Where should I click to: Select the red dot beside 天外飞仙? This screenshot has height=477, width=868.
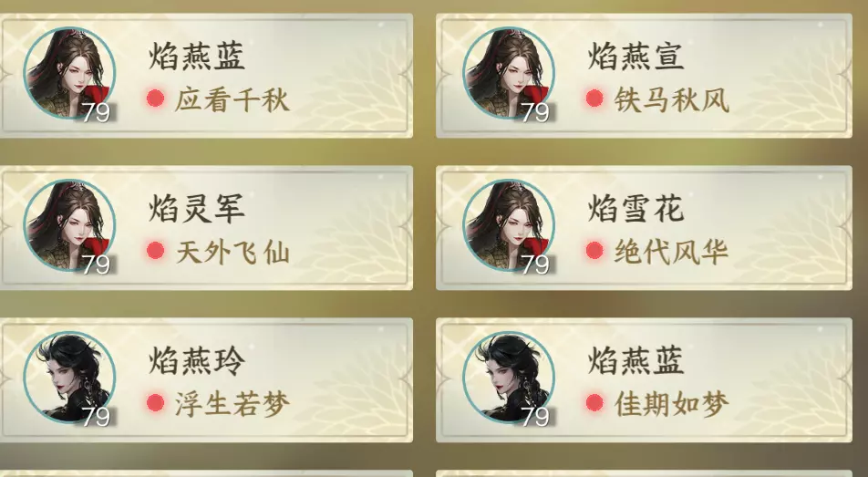pyautogui.click(x=156, y=251)
